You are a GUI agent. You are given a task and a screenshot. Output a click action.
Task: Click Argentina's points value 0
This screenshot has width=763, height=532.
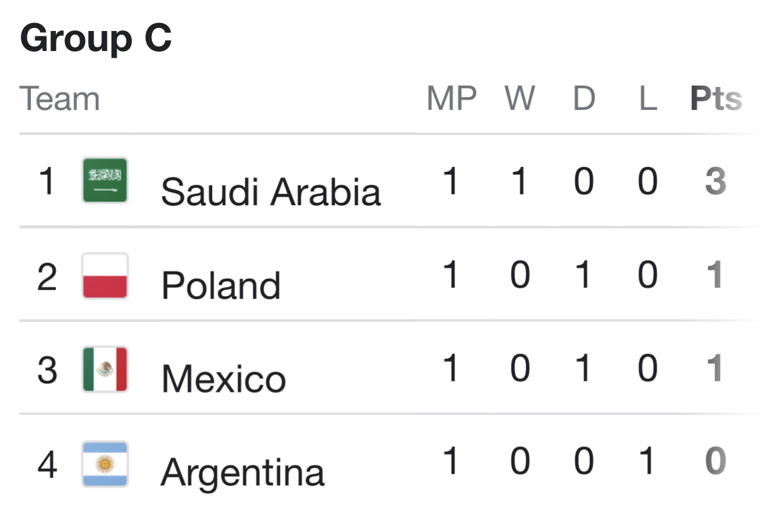[716, 462]
